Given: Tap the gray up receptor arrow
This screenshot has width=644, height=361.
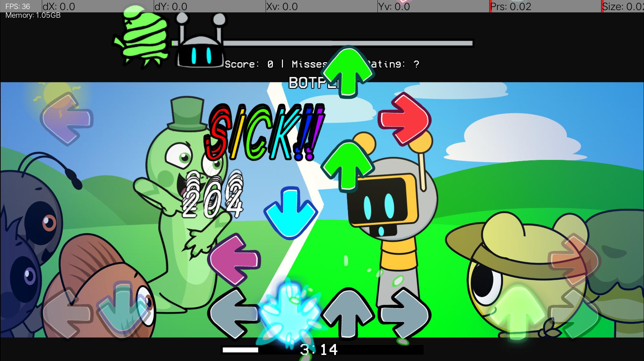Looking at the screenshot, I should click(348, 313).
